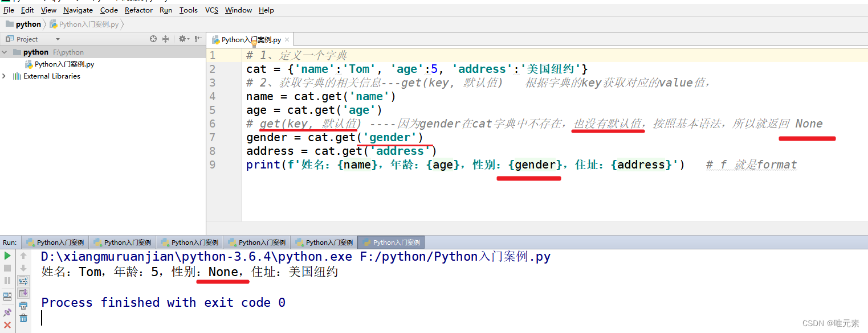Open the Project view mode dropdown
Image resolution: width=868 pixels, height=333 pixels.
tap(57, 39)
